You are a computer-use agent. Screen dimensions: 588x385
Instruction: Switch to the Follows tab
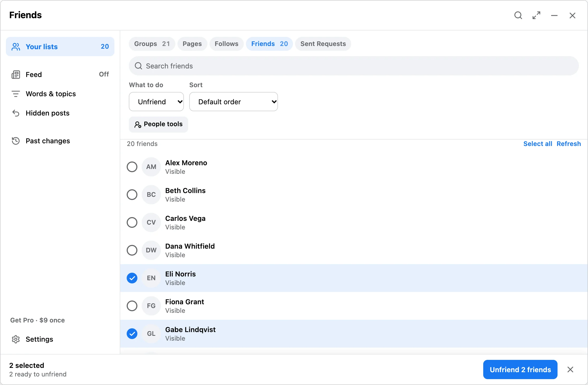coord(226,44)
